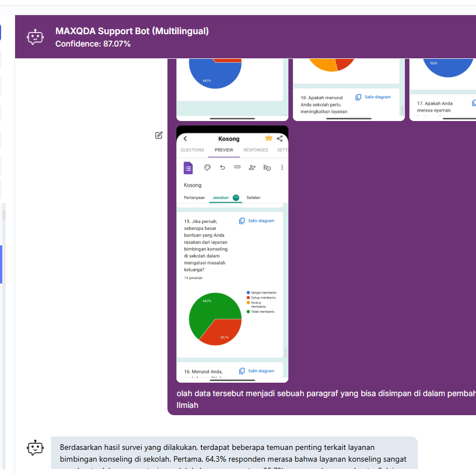Image resolution: width=476 pixels, height=474 pixels.
Task: Click copy icon beside question 16 Salin diagram
Action: pos(242,371)
